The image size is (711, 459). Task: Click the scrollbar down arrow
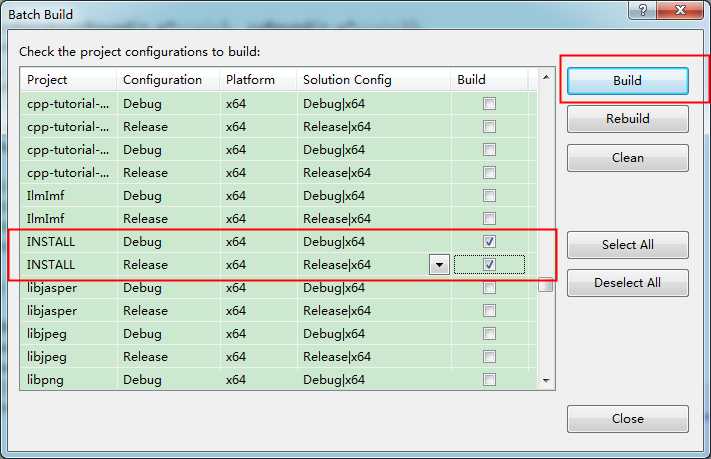(x=546, y=381)
